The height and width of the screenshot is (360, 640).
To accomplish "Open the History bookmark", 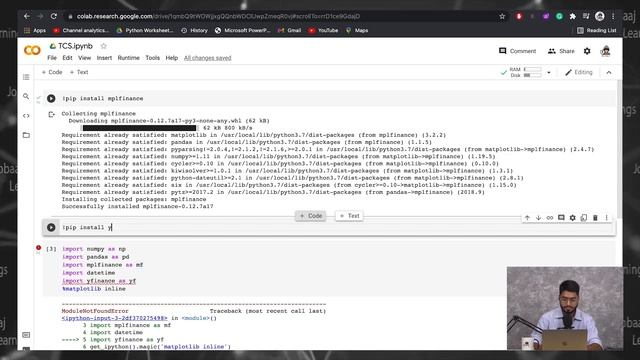I will pos(194,30).
